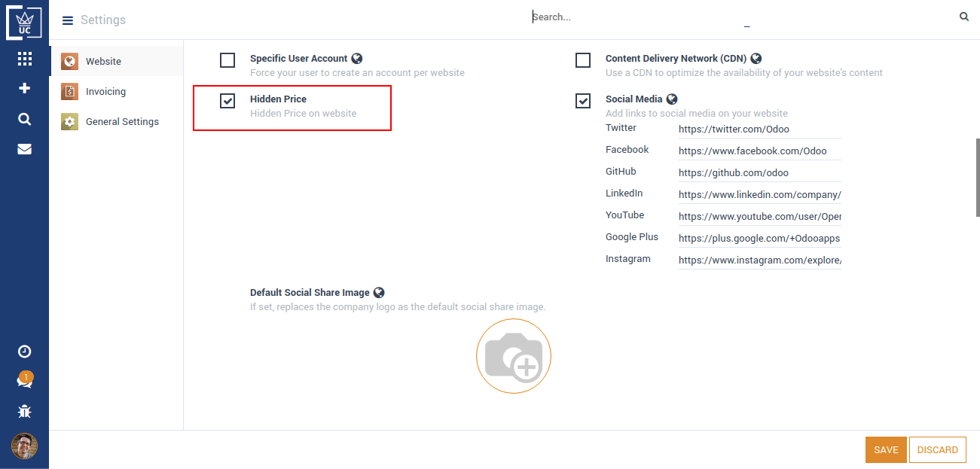Select the Invoicing settings tab
Screen dimensions: 980x469
pyautogui.click(x=105, y=92)
